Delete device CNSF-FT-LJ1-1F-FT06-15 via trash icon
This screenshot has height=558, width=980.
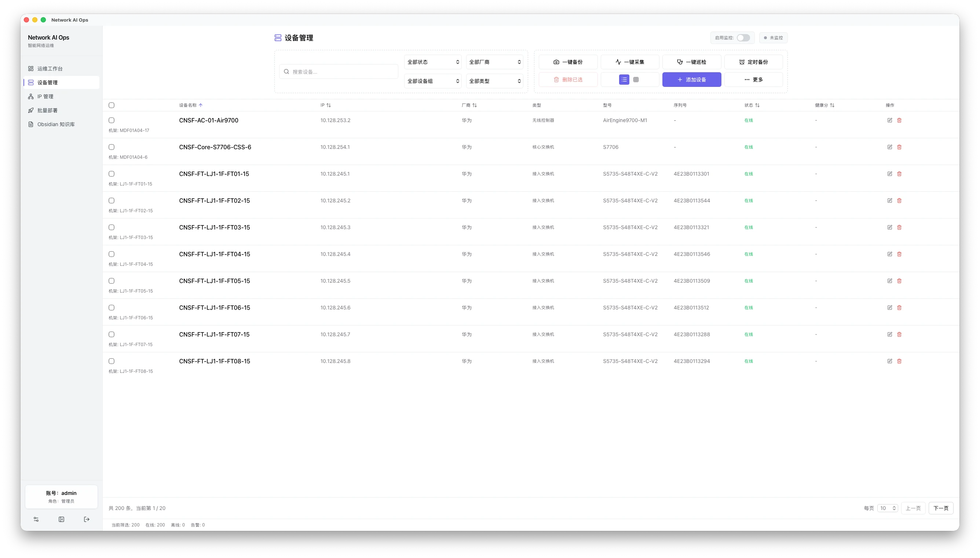[x=899, y=308]
